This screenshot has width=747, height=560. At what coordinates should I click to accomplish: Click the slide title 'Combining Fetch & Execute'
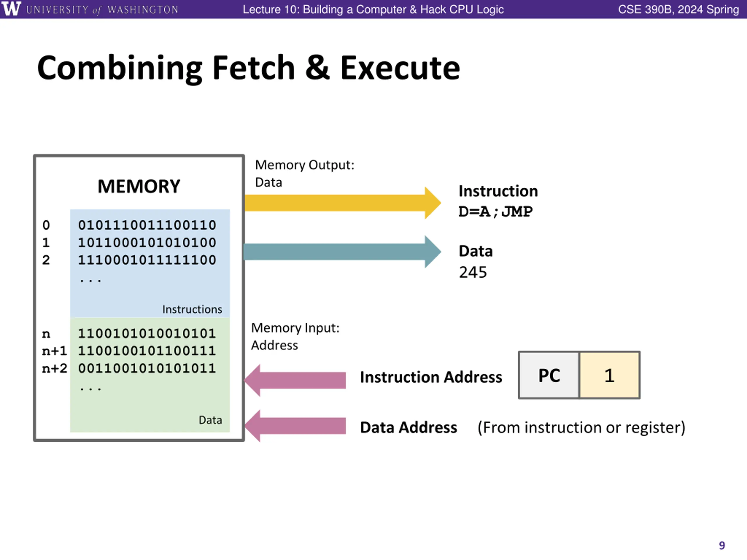(248, 69)
